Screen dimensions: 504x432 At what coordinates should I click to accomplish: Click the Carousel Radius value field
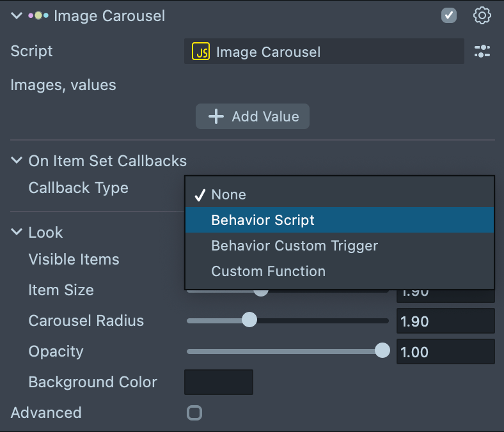tap(445, 321)
